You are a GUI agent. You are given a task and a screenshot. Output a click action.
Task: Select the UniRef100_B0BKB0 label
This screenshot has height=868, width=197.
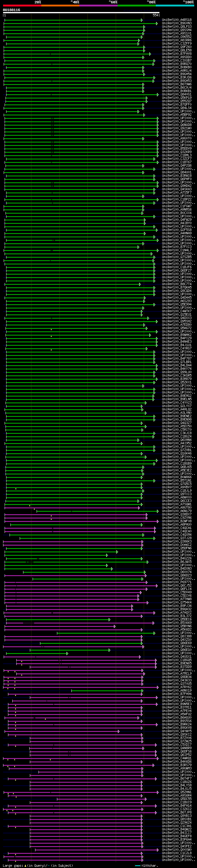tap(177, 67)
